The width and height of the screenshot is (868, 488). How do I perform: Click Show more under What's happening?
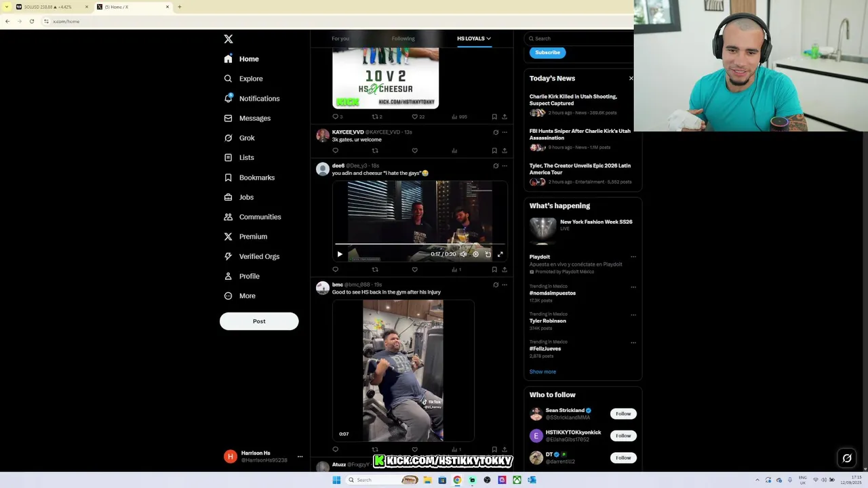542,371
